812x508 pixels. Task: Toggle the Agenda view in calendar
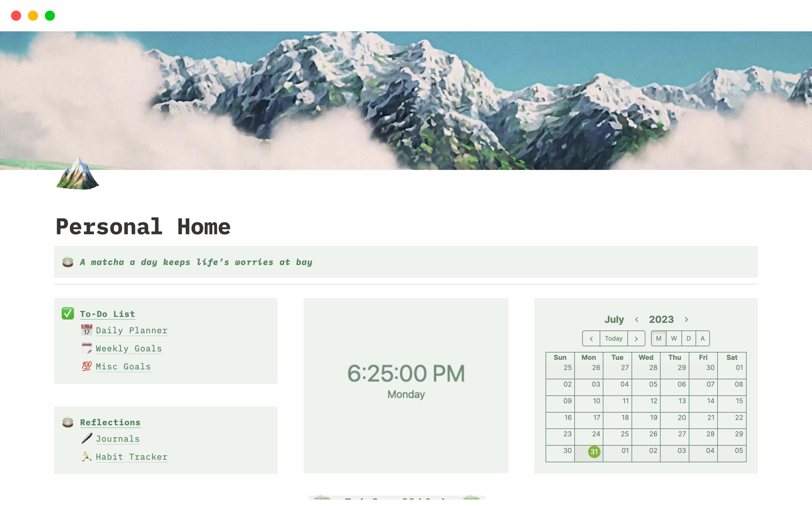click(x=702, y=338)
